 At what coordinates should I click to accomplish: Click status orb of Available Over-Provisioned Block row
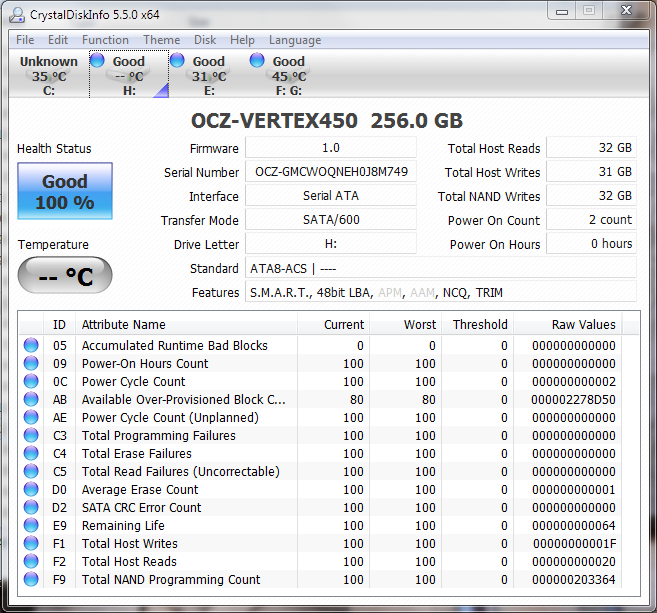point(31,399)
